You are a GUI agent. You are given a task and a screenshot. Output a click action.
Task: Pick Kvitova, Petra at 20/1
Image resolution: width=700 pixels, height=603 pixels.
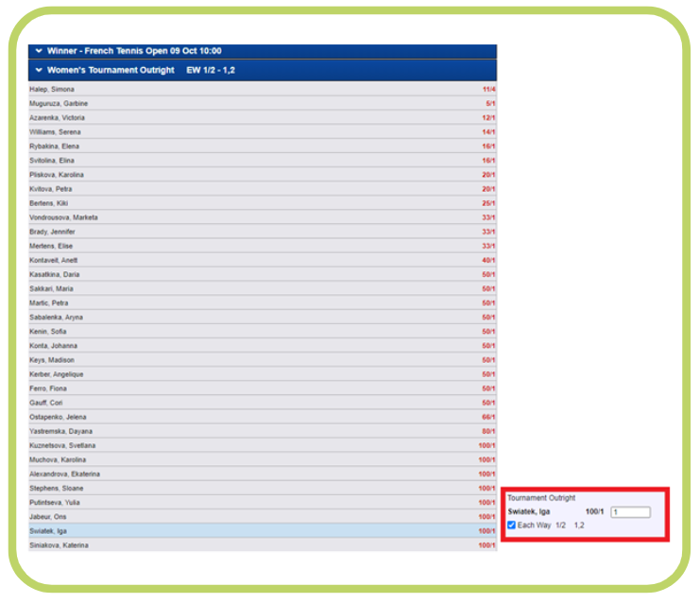coord(488,189)
